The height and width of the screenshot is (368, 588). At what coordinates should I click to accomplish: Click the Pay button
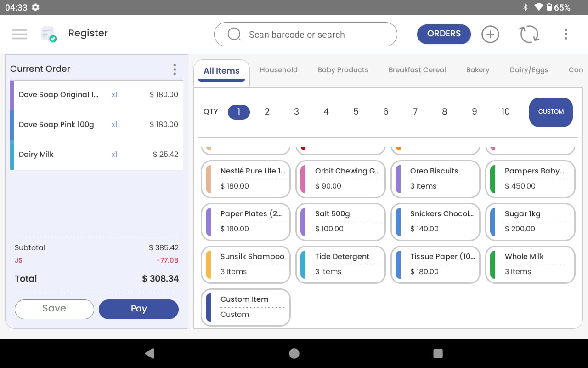point(139,309)
